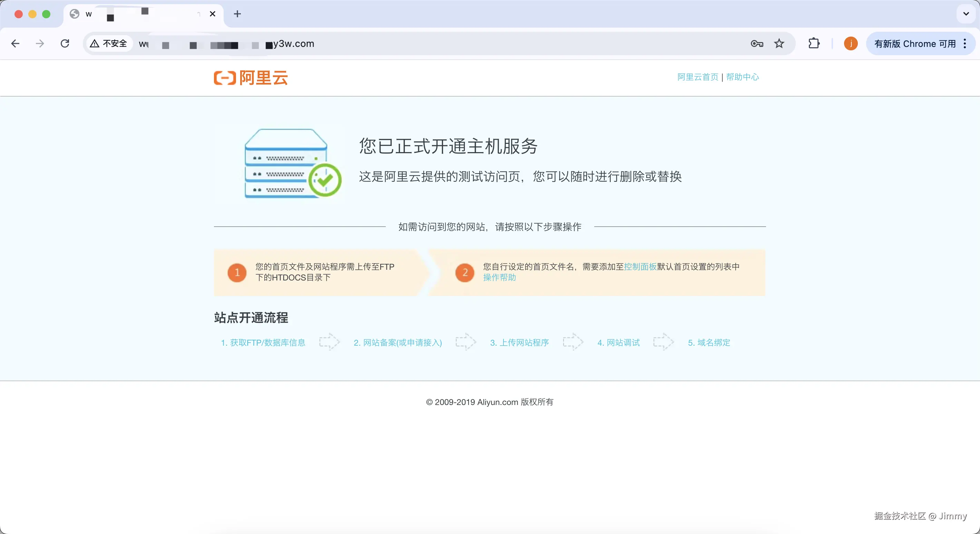
Task: Reload the current page
Action: point(65,44)
